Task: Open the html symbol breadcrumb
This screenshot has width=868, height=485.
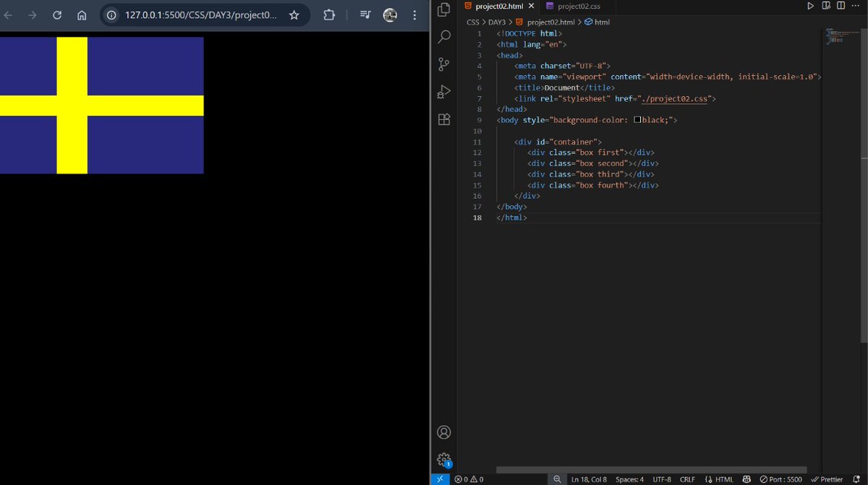Action: pyautogui.click(x=597, y=22)
